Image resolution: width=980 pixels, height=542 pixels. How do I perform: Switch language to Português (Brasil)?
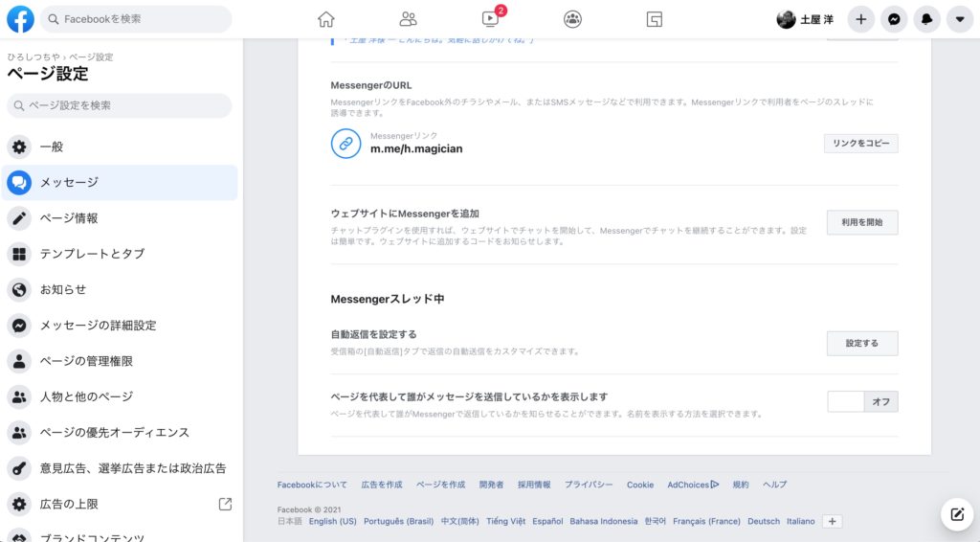coord(399,521)
